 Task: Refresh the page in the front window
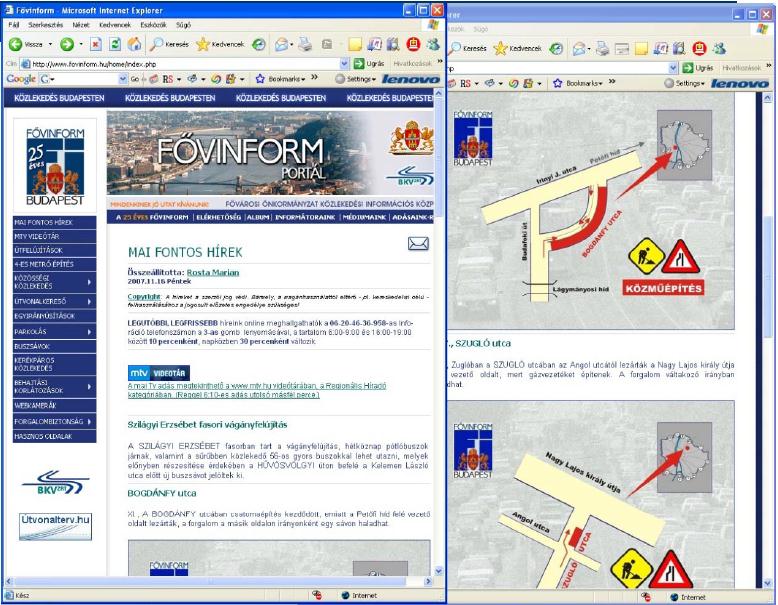click(115, 45)
